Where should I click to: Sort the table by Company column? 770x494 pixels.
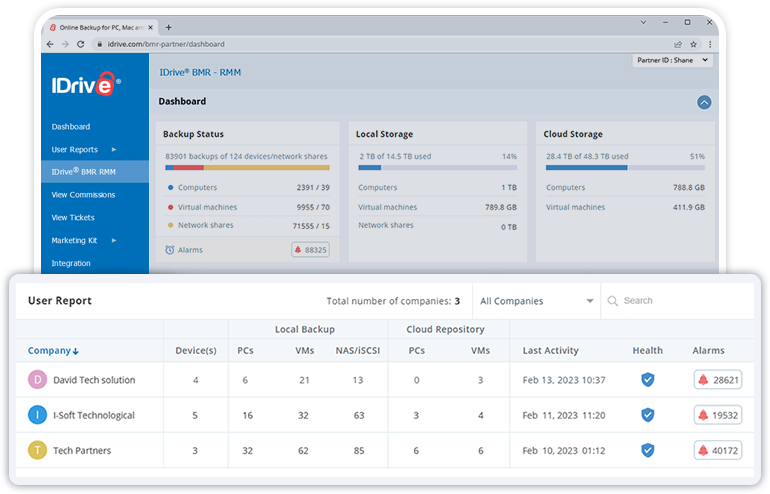click(x=54, y=351)
